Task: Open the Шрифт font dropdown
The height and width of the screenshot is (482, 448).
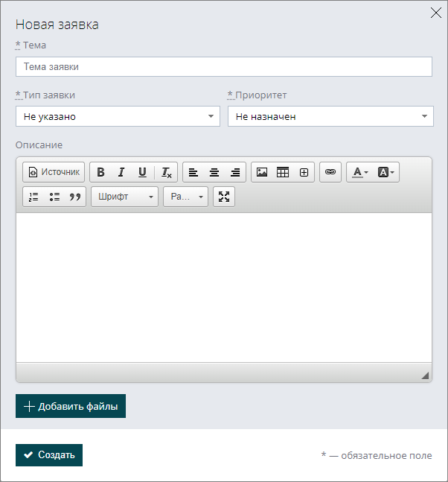Action: [x=125, y=197]
